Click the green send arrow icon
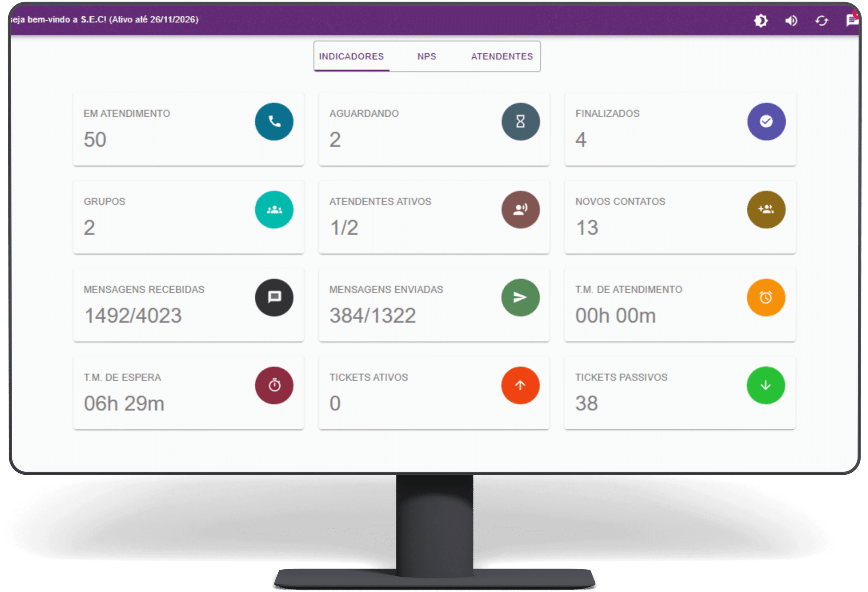 click(x=520, y=298)
